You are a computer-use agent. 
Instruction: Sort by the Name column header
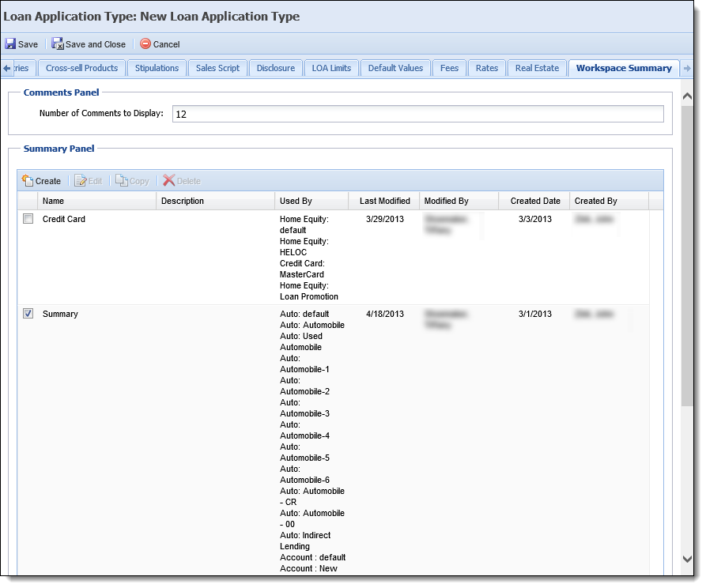96,201
